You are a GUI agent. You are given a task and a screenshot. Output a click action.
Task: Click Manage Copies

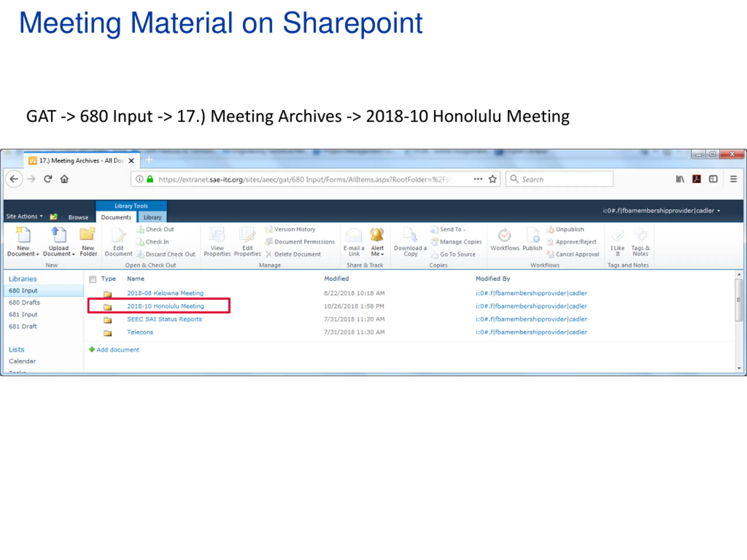(x=456, y=242)
